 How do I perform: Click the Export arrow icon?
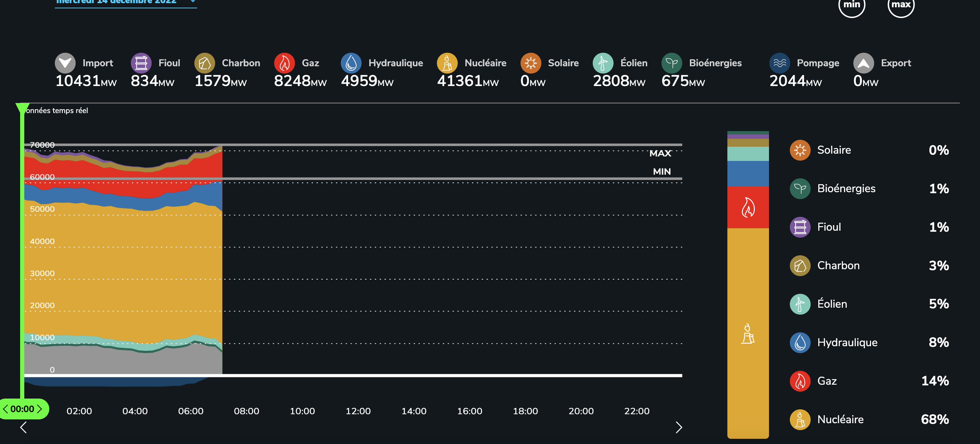pyautogui.click(x=864, y=63)
